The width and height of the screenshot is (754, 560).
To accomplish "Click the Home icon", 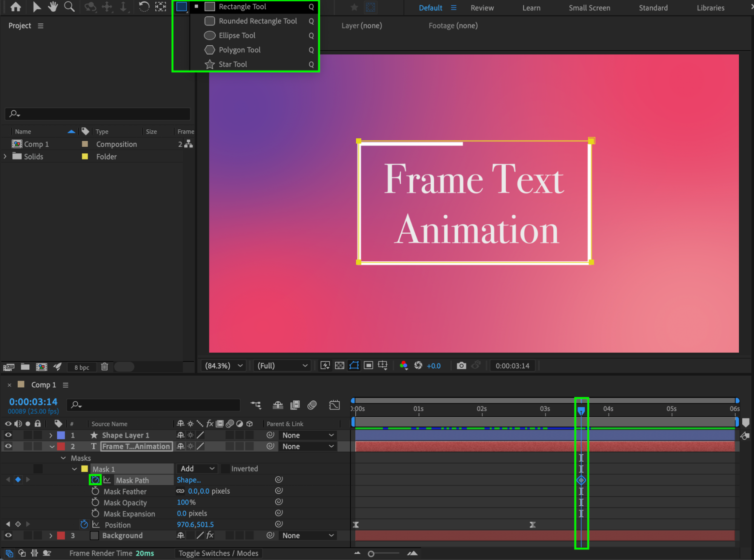I will [15, 6].
